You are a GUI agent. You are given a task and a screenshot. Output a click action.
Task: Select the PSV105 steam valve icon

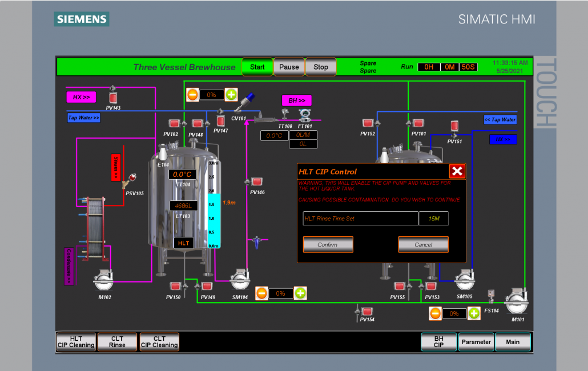coord(129,181)
